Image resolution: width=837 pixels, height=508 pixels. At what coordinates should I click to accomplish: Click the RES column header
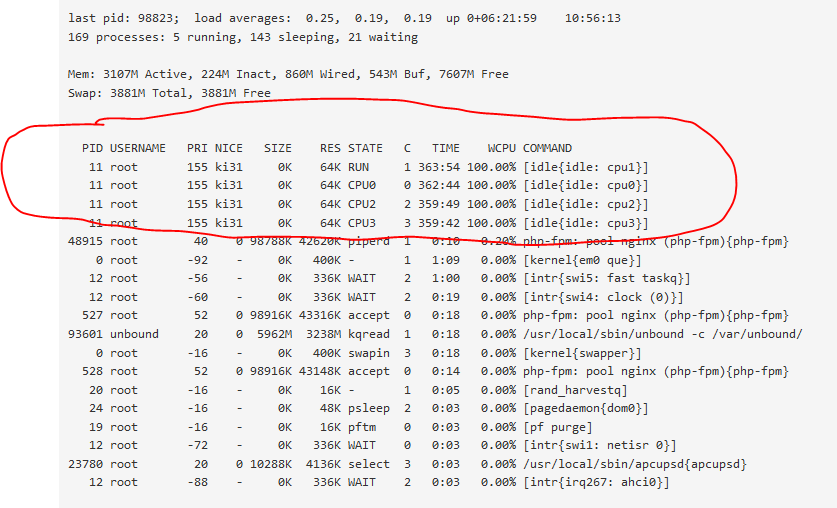click(x=330, y=148)
